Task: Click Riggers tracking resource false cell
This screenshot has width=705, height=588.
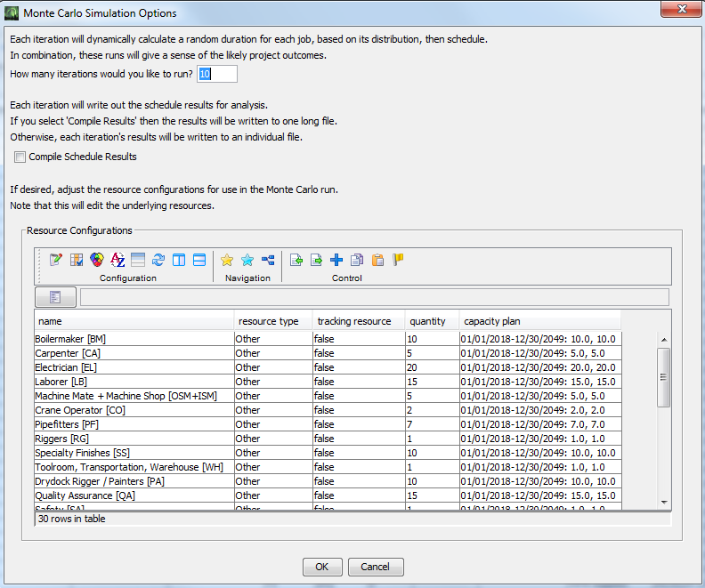Action: click(x=359, y=439)
